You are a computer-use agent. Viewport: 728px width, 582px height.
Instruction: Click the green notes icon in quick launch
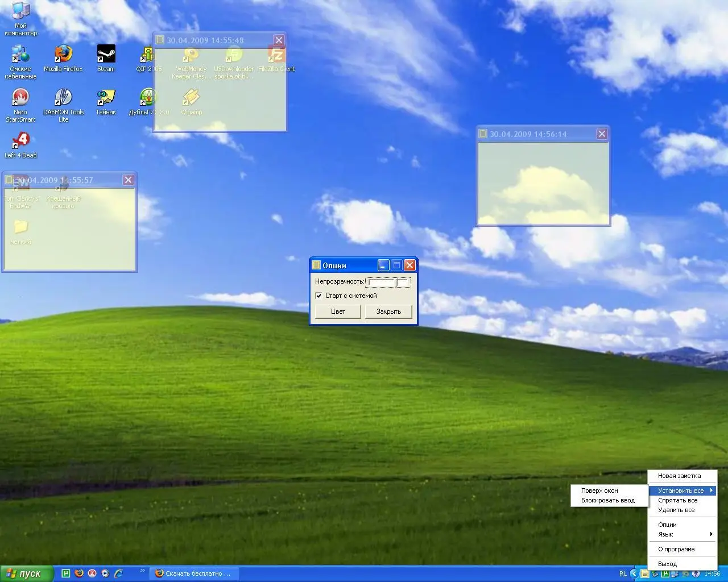(x=66, y=573)
